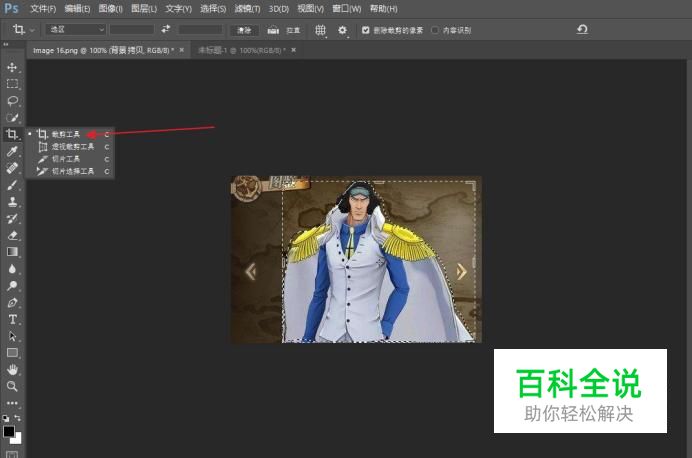This screenshot has width=692, height=458.
Task: Expand the Crop tool preset picker arrow
Action: 32,30
